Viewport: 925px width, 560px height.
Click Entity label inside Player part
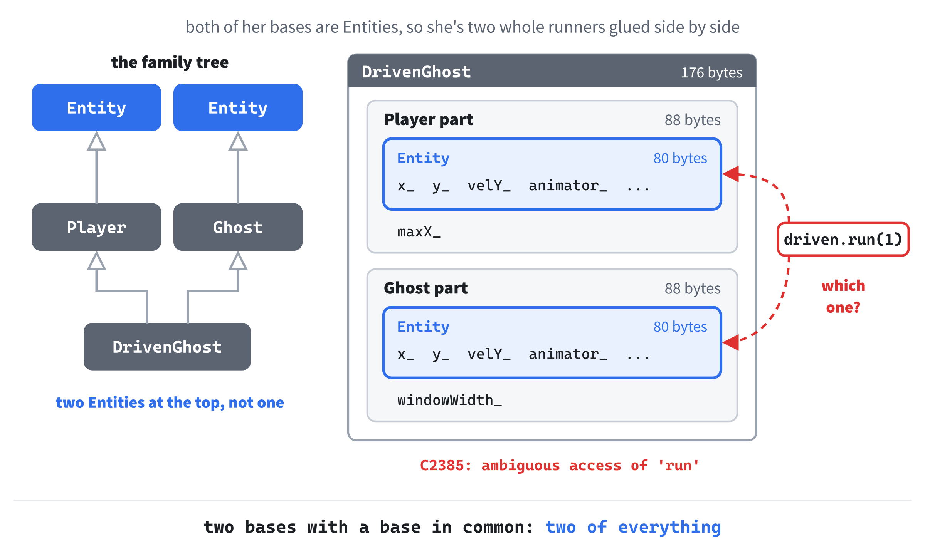423,158
